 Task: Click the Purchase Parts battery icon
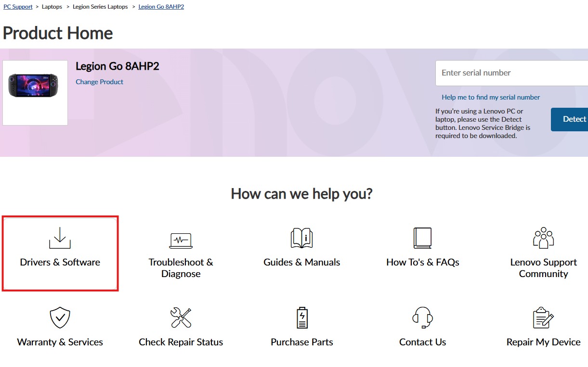point(302,318)
